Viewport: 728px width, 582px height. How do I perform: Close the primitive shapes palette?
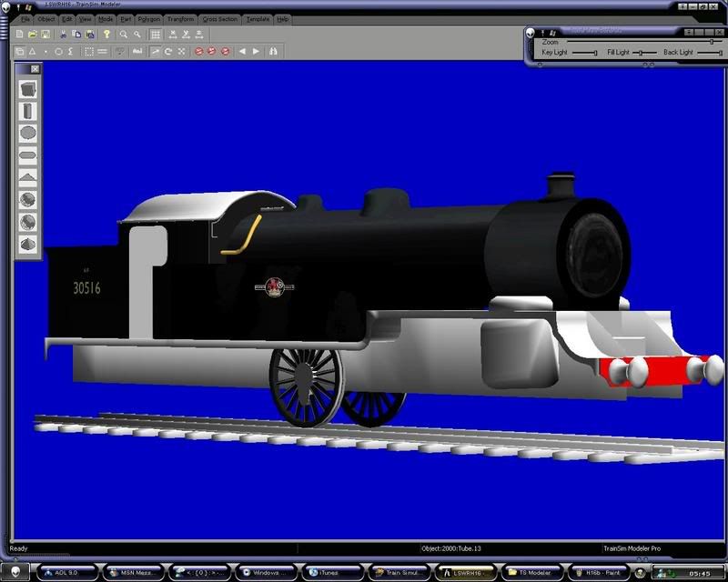35,69
